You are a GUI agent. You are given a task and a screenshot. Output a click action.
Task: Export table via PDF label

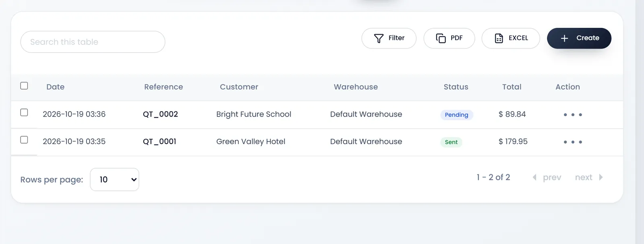pyautogui.click(x=456, y=38)
